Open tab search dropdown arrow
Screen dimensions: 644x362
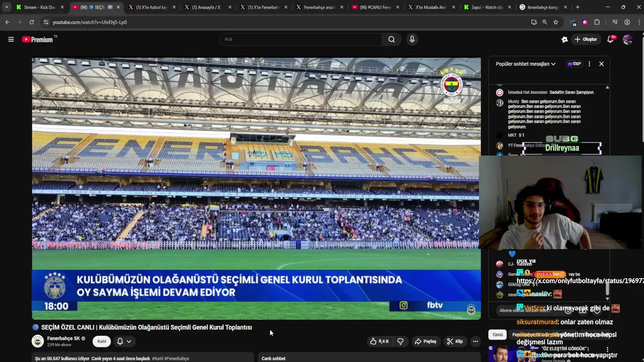click(x=7, y=8)
